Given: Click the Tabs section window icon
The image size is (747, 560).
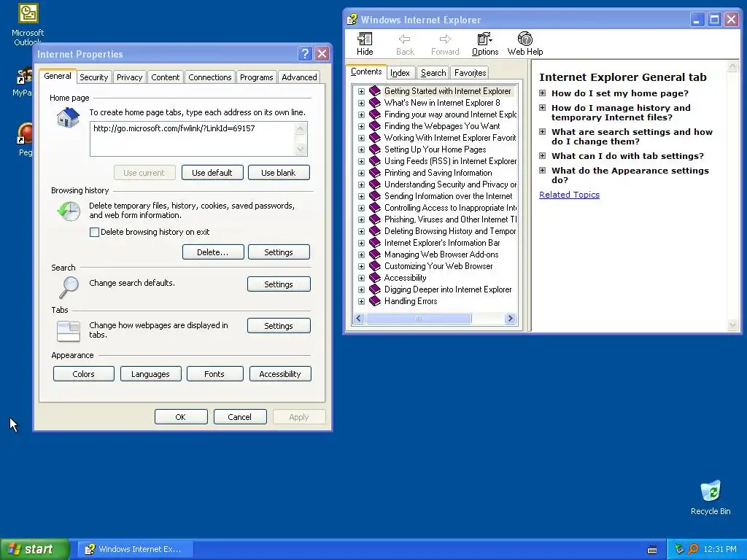Looking at the screenshot, I should pos(69,332).
